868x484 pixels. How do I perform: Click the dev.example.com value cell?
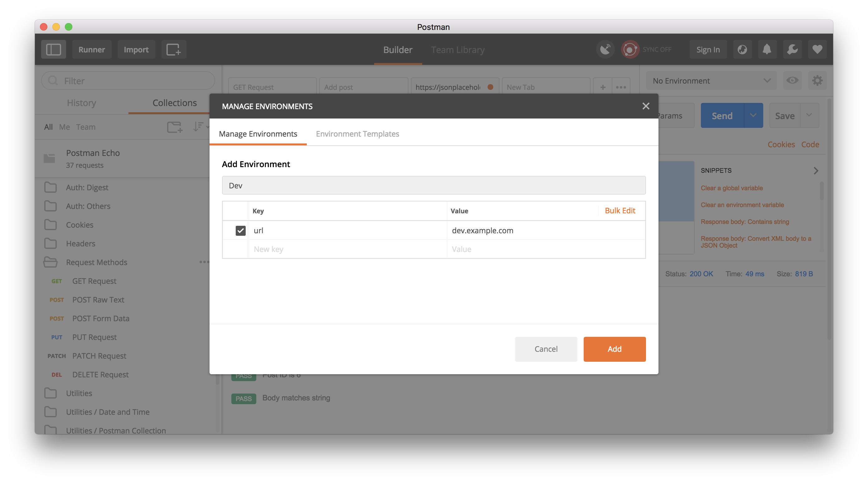546,230
